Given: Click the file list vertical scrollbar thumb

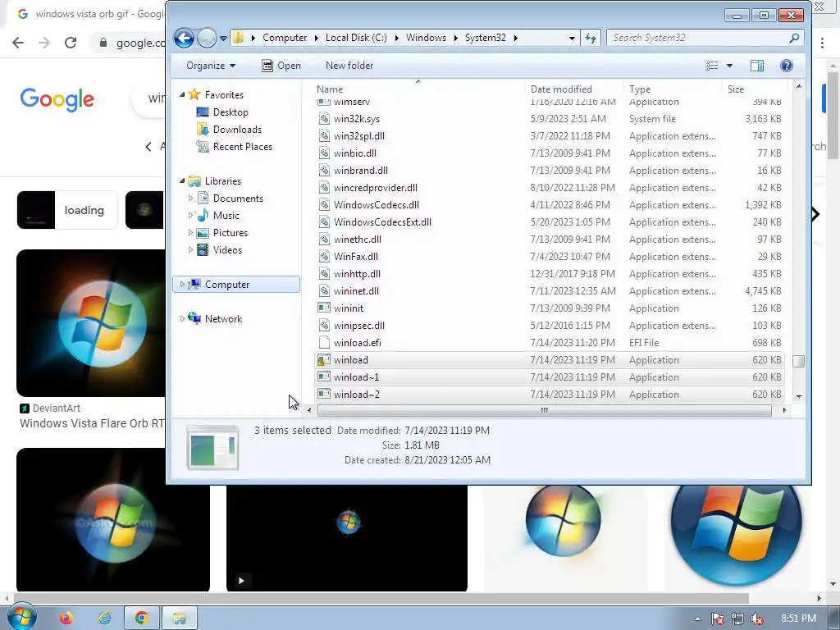Looking at the screenshot, I should pyautogui.click(x=798, y=361).
